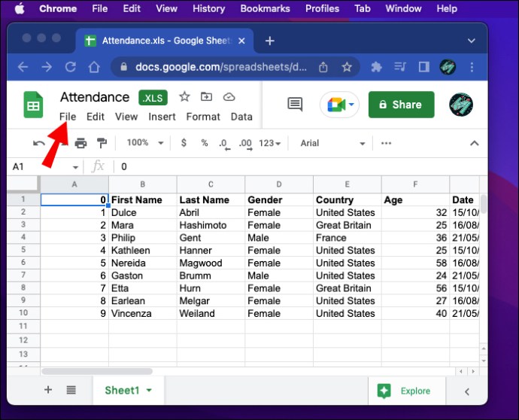This screenshot has height=420, width=519.
Task: Open Chrome media control icon
Action: pos(400,67)
